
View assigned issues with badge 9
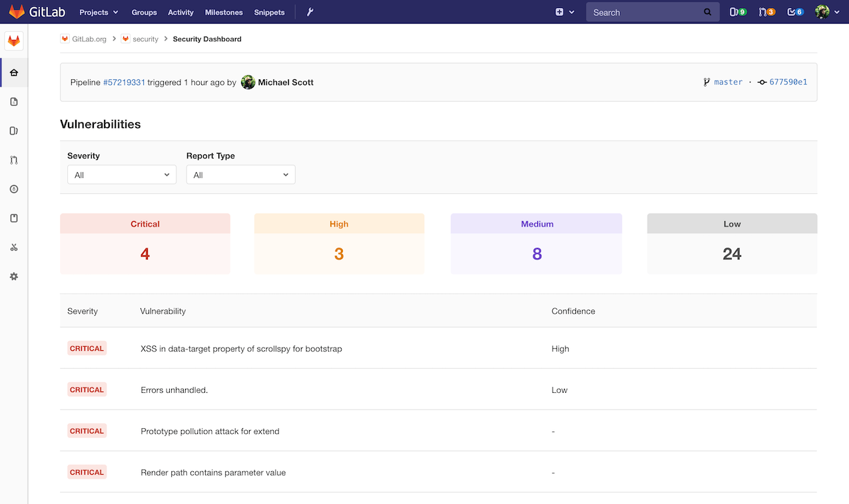pyautogui.click(x=738, y=12)
